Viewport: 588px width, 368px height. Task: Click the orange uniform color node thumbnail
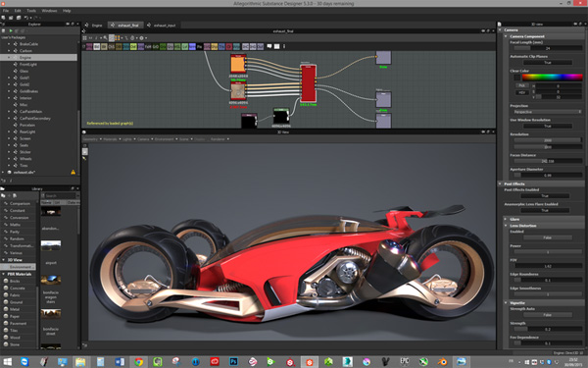pos(238,64)
